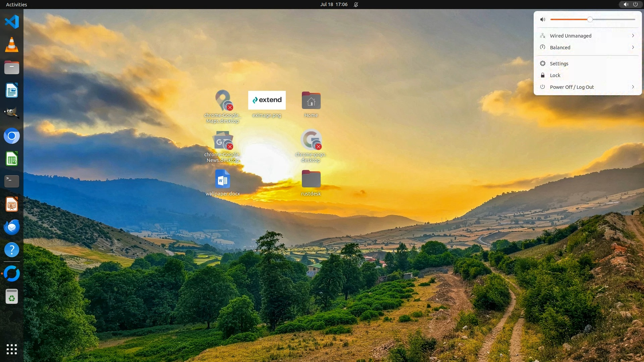
Task: Open LibreOffice Impress from dock
Action: click(x=12, y=204)
